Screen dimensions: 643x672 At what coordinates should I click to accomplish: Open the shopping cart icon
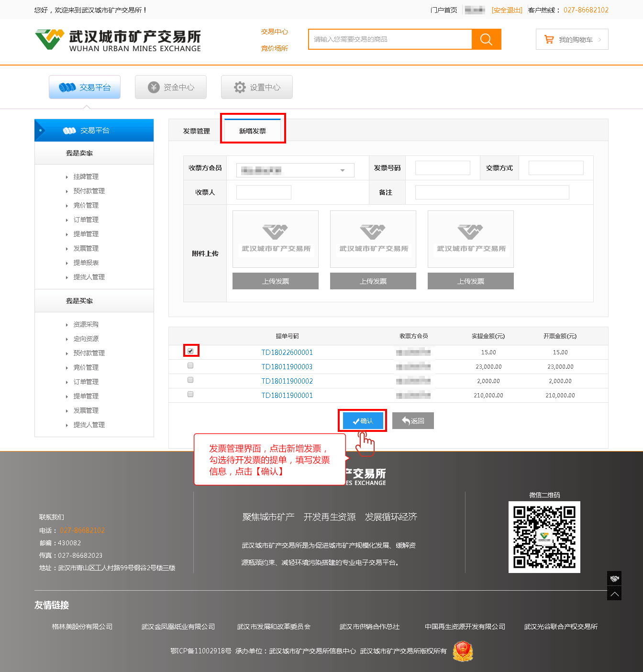(x=549, y=40)
